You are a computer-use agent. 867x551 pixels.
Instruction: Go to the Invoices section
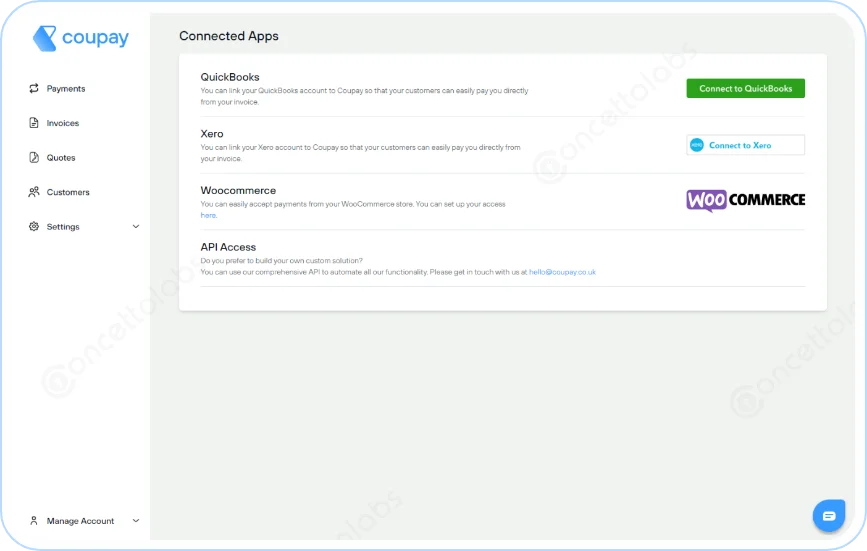pyautogui.click(x=62, y=123)
